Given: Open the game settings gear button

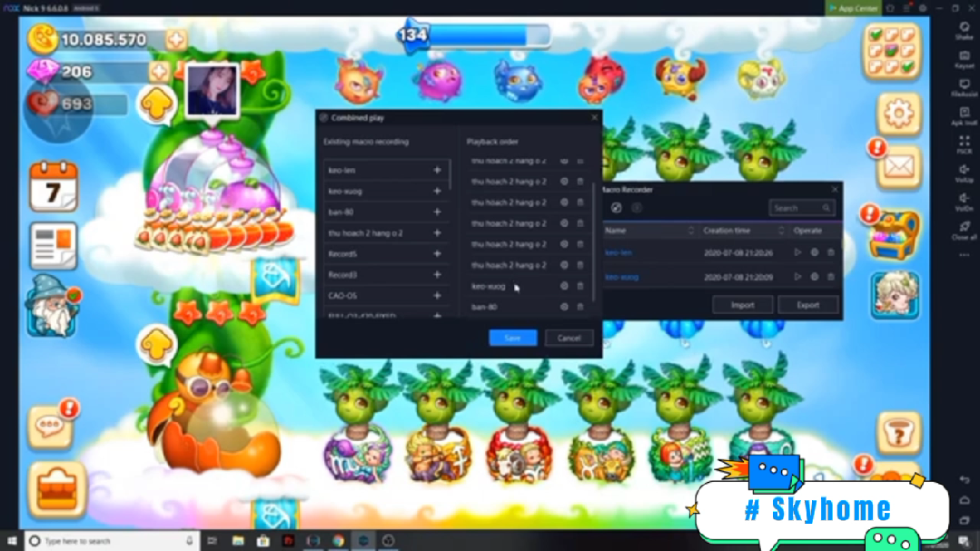Looking at the screenshot, I should pyautogui.click(x=897, y=113).
